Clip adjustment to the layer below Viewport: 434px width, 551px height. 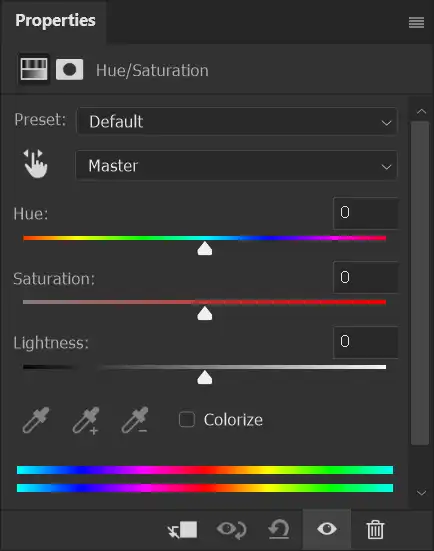click(183, 530)
